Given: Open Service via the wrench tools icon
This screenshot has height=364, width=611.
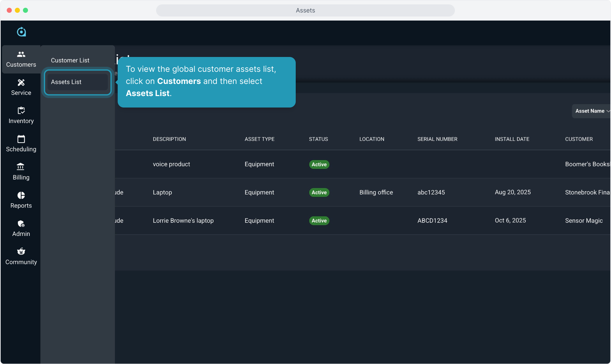Looking at the screenshot, I should coord(21,83).
